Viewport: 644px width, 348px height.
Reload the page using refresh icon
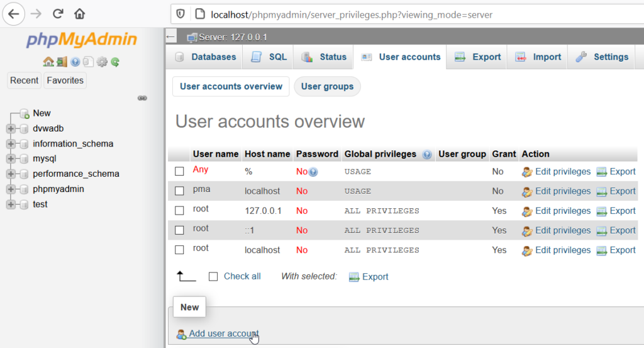click(58, 14)
